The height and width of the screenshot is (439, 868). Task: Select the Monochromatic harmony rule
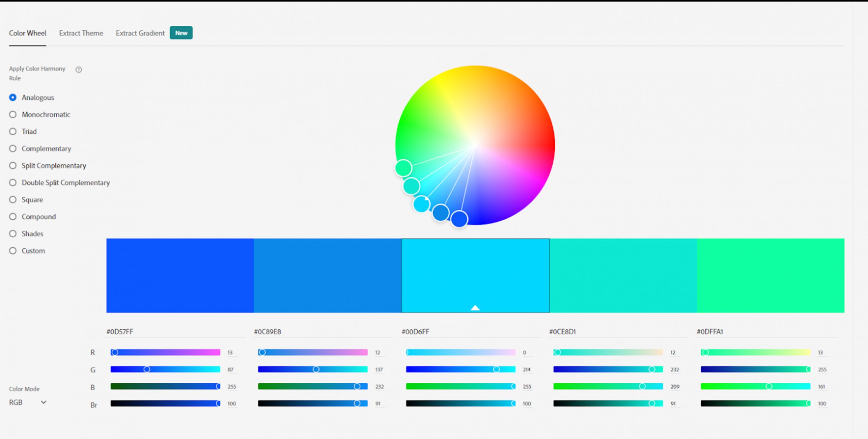click(x=13, y=115)
